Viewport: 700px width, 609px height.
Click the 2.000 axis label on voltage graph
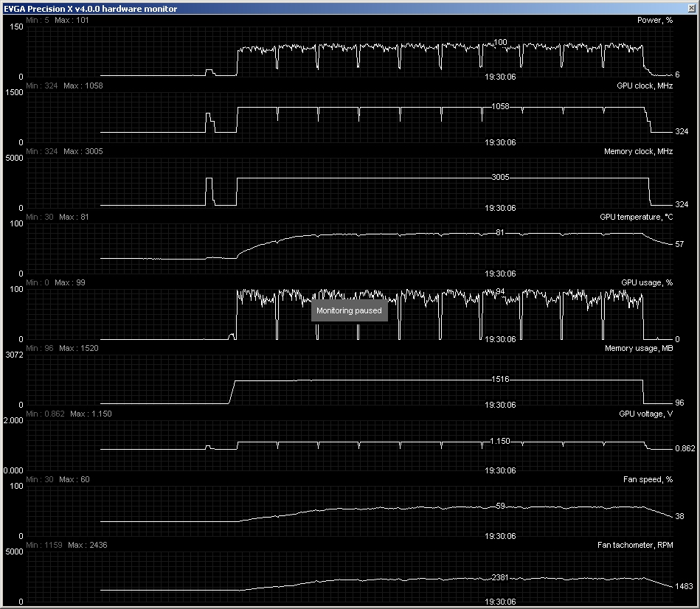pos(13,420)
